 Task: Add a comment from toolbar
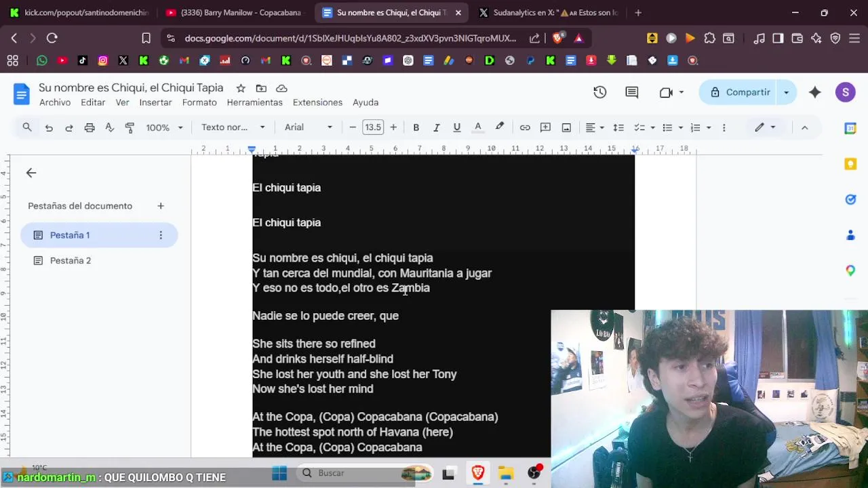point(545,127)
